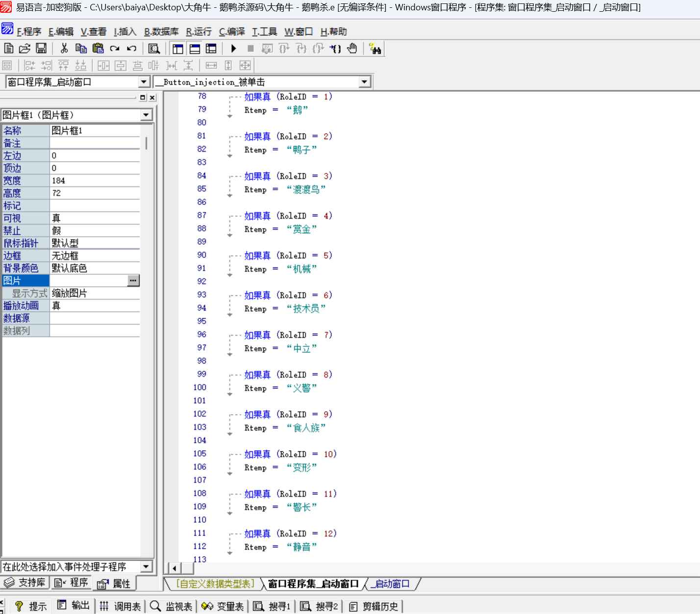Screen dimensions: 700x614
Task: Click the Save floppy disk icon
Action: 41,49
